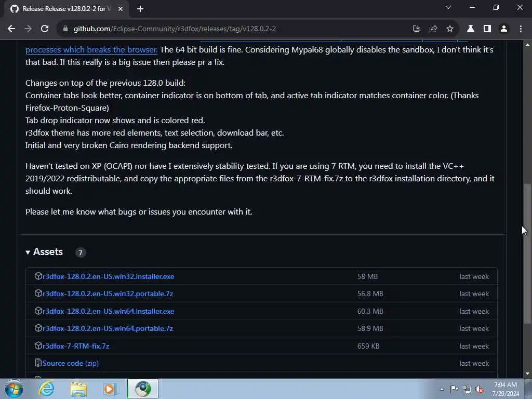This screenshot has width=532, height=399.
Task: Click the muted volume tray icon
Action: 480,389
